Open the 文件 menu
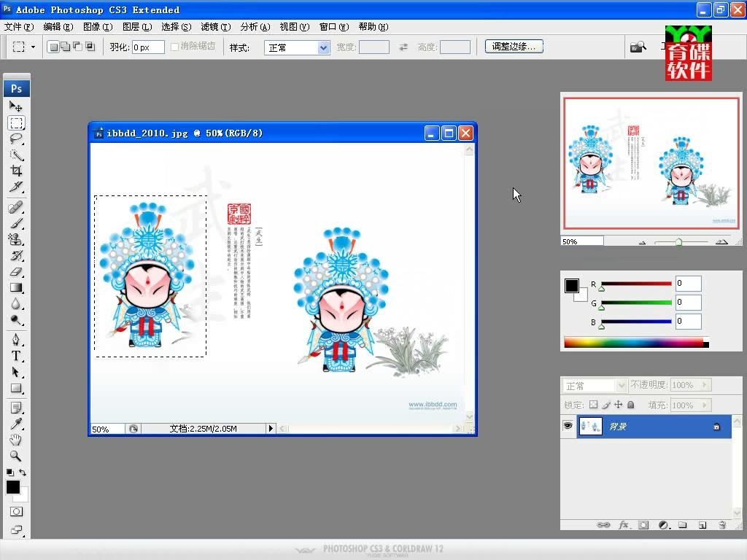 coord(19,27)
